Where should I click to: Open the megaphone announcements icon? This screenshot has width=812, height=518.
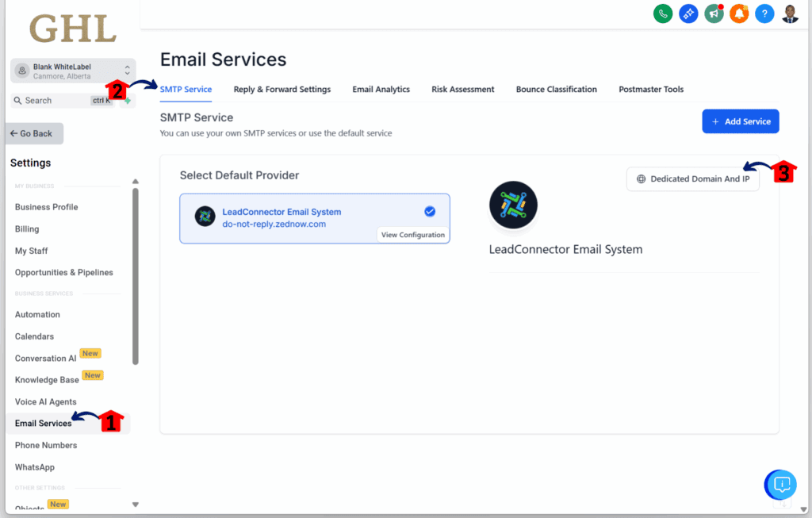[714, 14]
